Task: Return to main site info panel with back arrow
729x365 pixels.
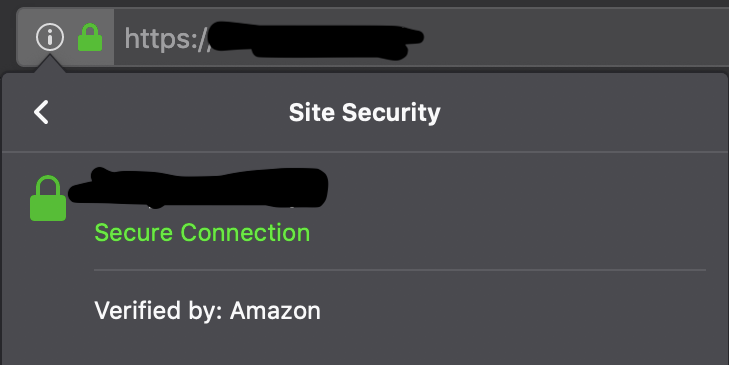Action: 41,112
